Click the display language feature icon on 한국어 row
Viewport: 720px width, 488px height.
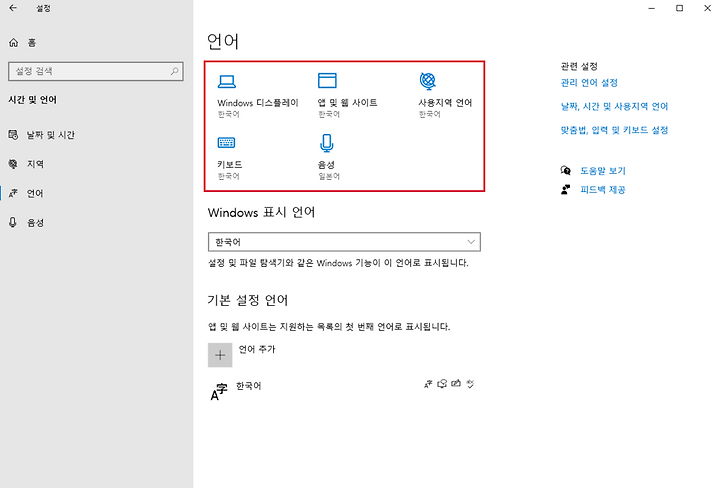[x=428, y=384]
